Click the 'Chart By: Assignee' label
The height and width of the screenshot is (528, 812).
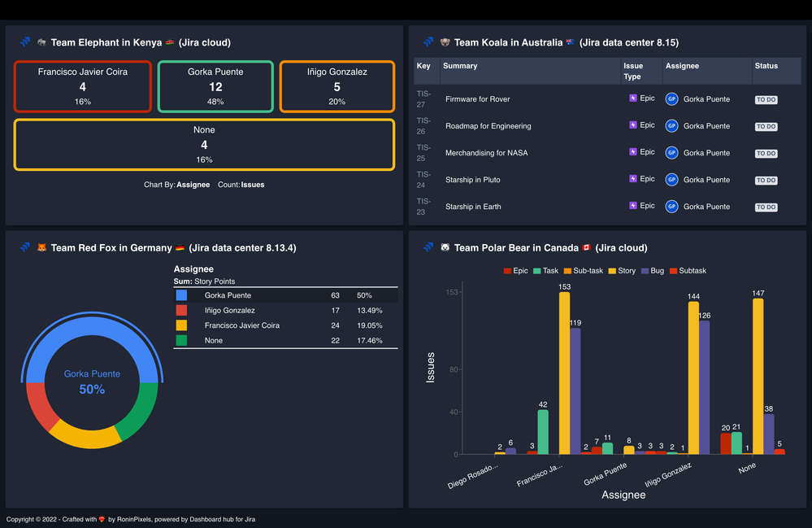[x=176, y=185]
